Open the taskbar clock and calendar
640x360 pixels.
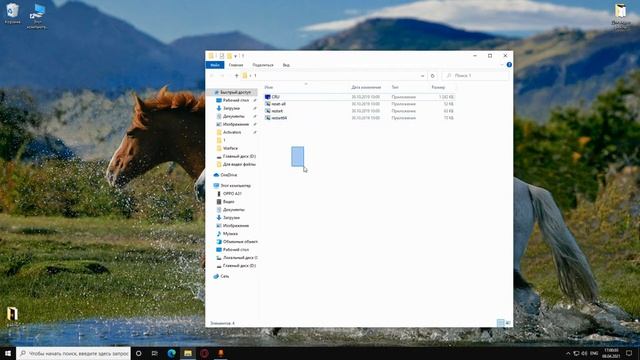pos(611,353)
